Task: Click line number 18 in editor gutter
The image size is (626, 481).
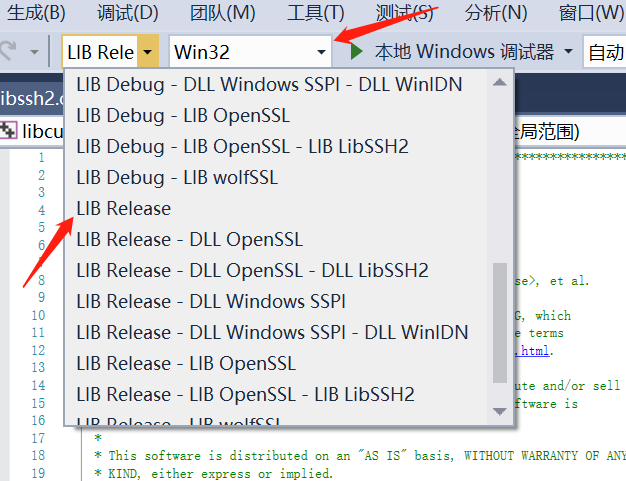Action: (x=38, y=455)
